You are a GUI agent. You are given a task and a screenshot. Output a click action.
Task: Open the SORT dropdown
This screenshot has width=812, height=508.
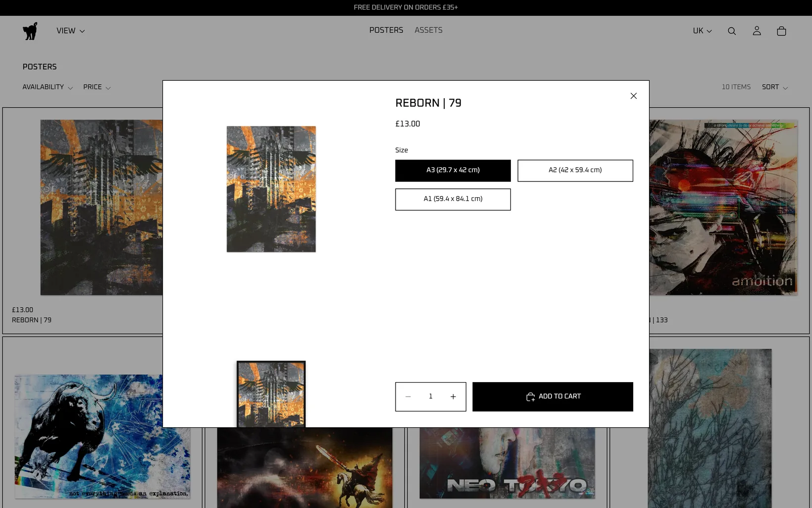click(x=775, y=87)
